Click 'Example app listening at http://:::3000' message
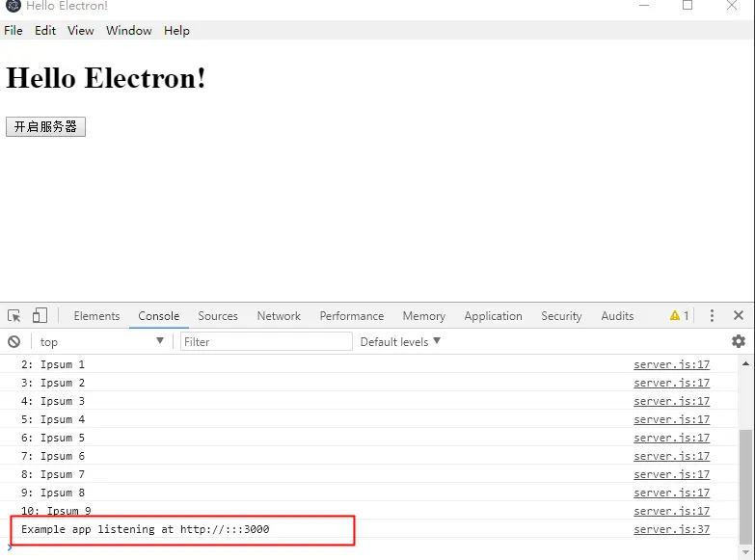755x560 pixels. pyautogui.click(x=145, y=529)
